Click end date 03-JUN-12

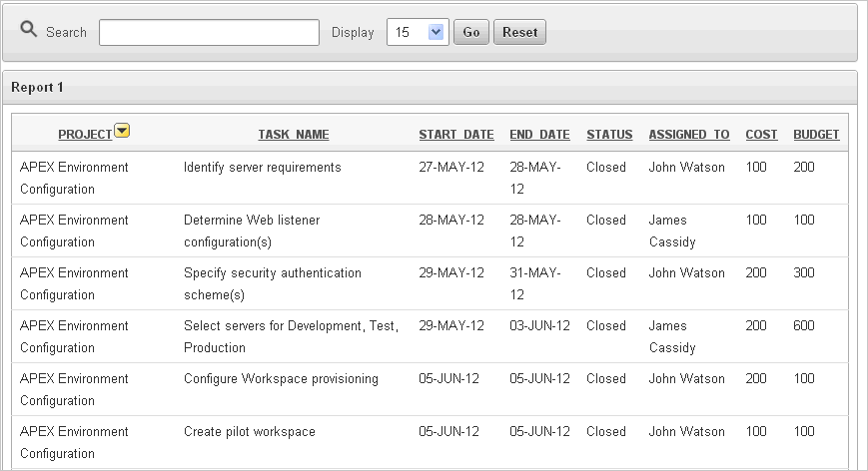[x=539, y=325]
